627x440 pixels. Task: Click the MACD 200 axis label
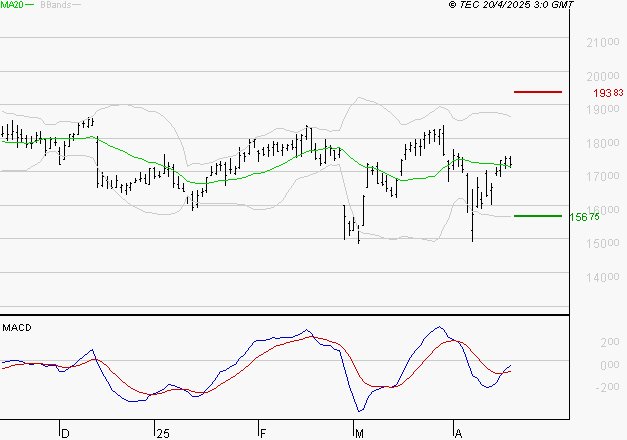click(x=610, y=342)
